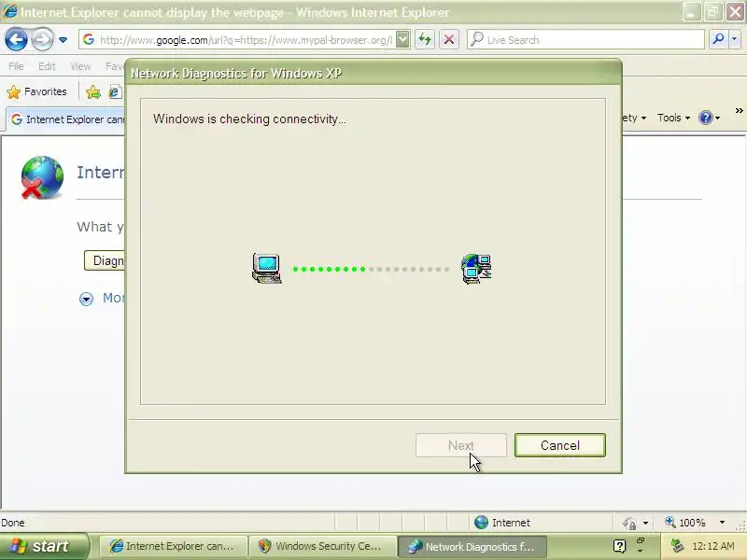This screenshot has height=560, width=747.
Task: Click the Stop loading red X icon
Action: click(x=449, y=39)
